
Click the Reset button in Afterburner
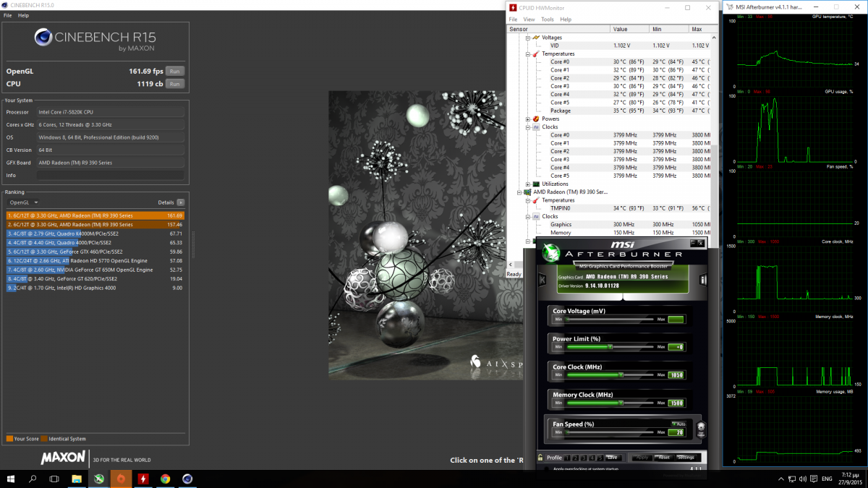pos(664,458)
